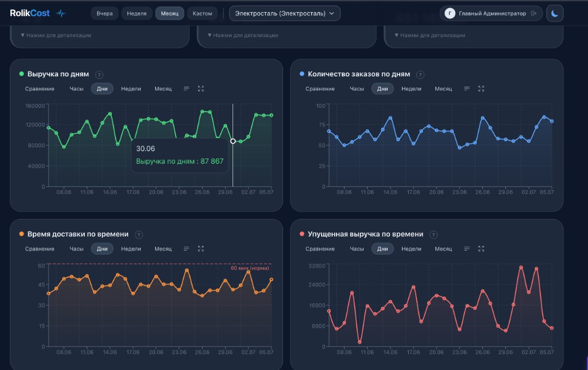Open help icon for Выручка по дням
Image resolution: width=588 pixels, height=370 pixels.
tap(99, 75)
